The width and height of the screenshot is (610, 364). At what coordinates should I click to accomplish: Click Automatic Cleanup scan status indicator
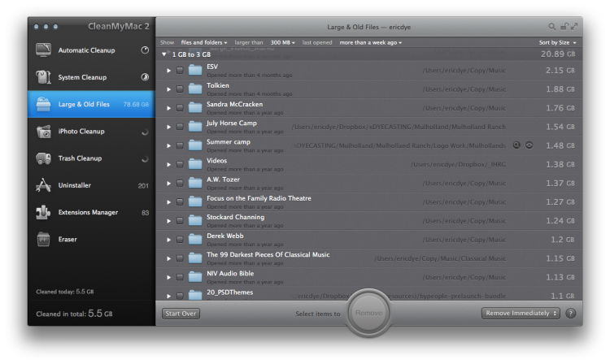click(x=145, y=50)
